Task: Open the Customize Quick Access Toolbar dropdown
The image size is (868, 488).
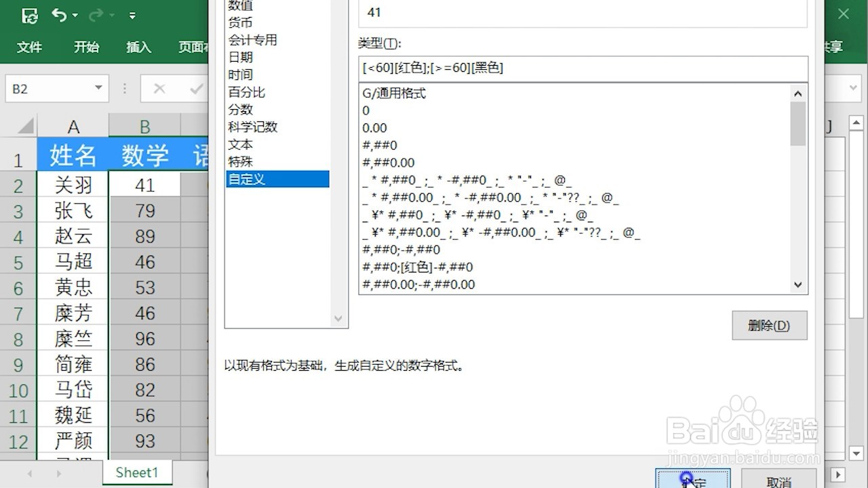Action: pos(133,16)
